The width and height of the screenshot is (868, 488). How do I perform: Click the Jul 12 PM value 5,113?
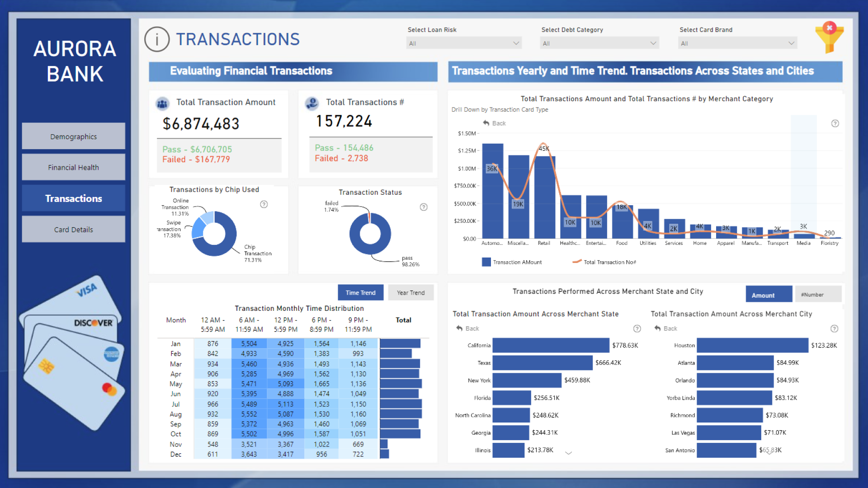coord(286,404)
